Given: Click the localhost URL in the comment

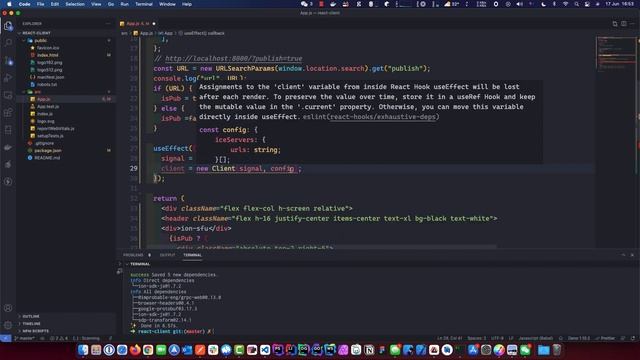Looking at the screenshot, I should 233,59.
